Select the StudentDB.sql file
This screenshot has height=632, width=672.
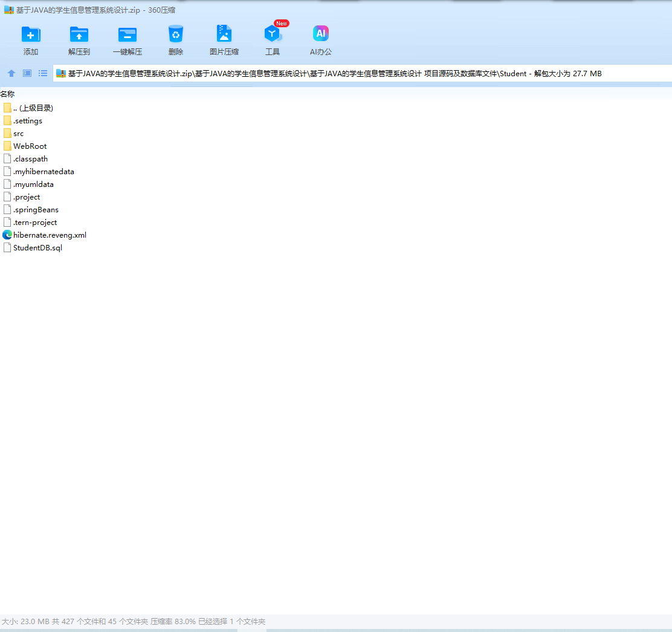click(37, 248)
